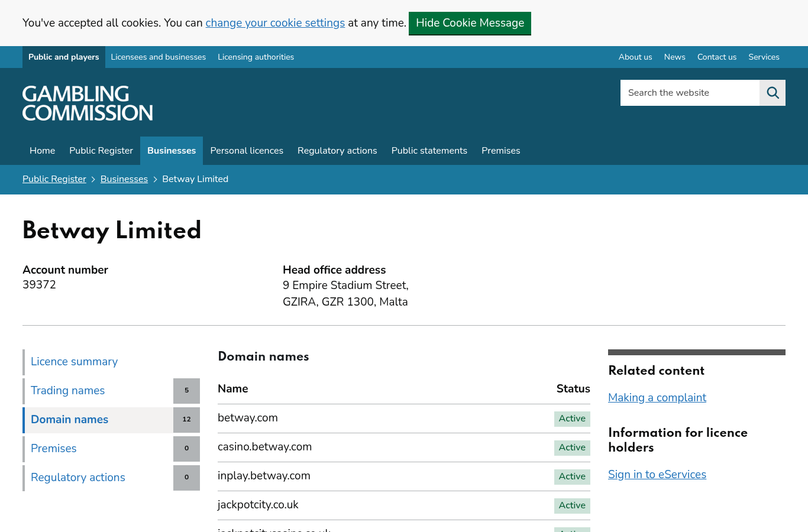Click the Active status badge for betway.com
Image resolution: width=808 pixels, height=532 pixels.
point(572,419)
